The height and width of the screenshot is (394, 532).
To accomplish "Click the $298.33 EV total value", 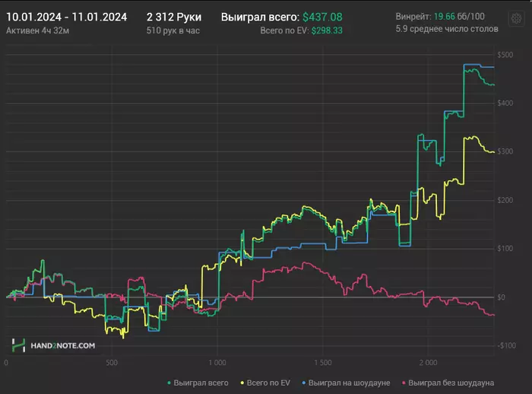I will click(327, 30).
